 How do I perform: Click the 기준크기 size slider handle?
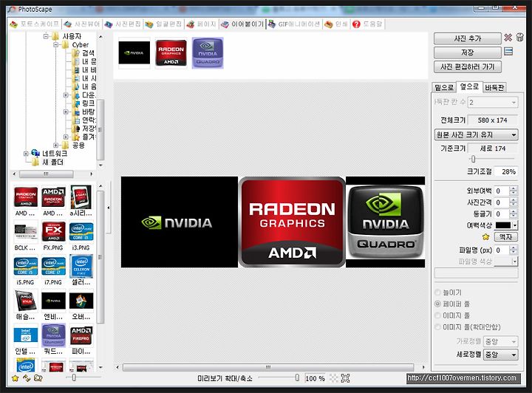point(474,159)
